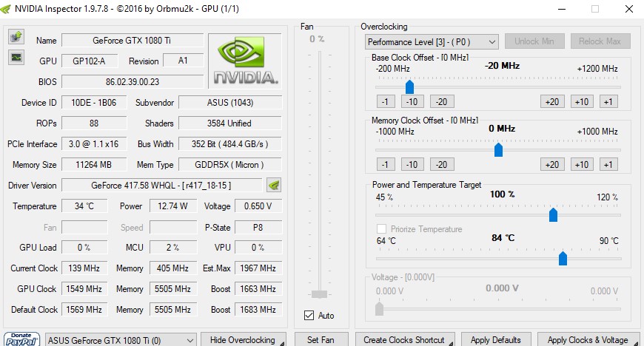Click the Driver Version field GeForce 417.58 WHQL
The image size is (644, 346).
tap(161, 185)
